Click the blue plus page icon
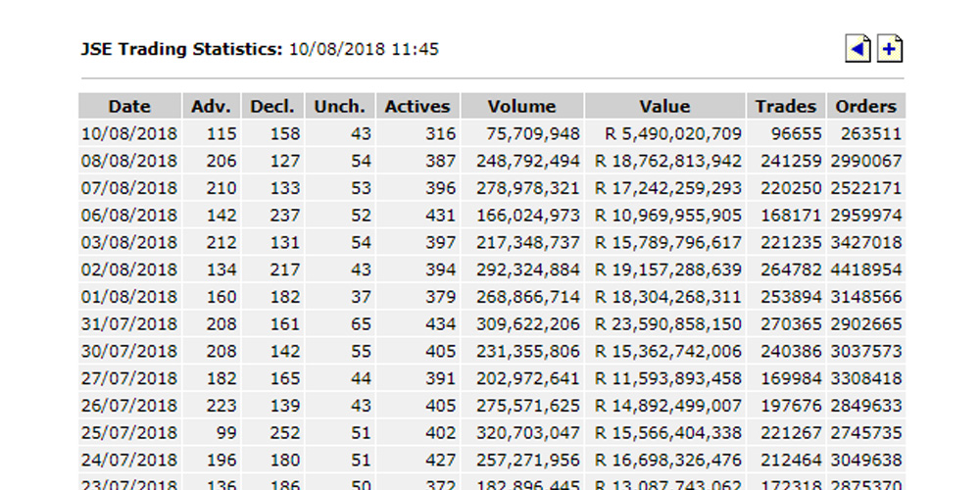 pyautogui.click(x=889, y=49)
